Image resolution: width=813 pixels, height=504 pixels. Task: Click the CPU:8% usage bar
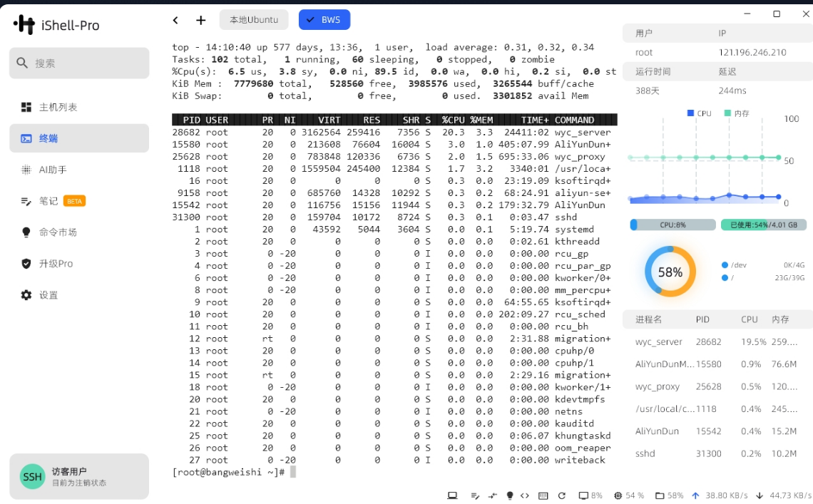pos(673,225)
